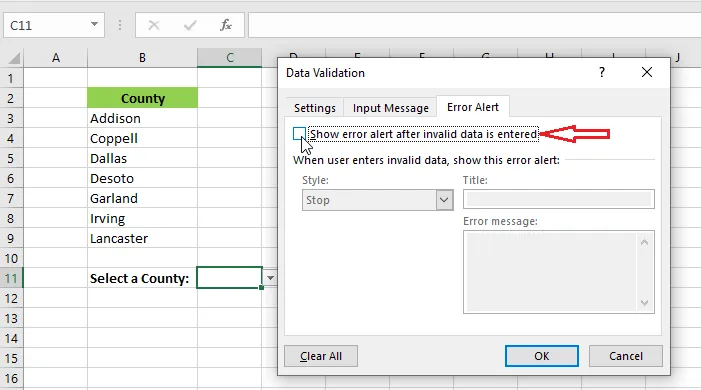Select the green County header cell
701x390 pixels.
(x=142, y=98)
